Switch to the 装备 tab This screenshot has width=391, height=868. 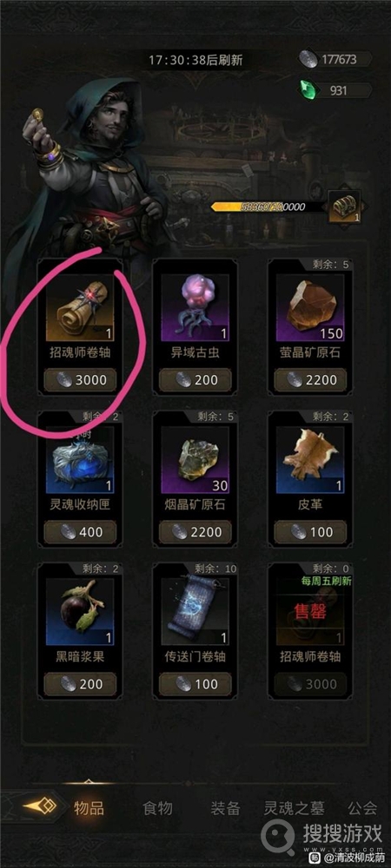pos(225,808)
